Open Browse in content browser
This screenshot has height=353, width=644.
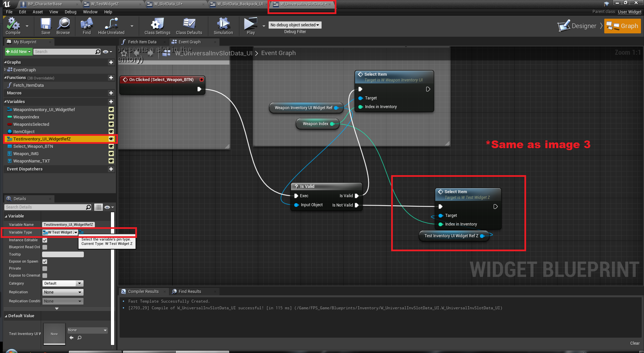point(63,24)
